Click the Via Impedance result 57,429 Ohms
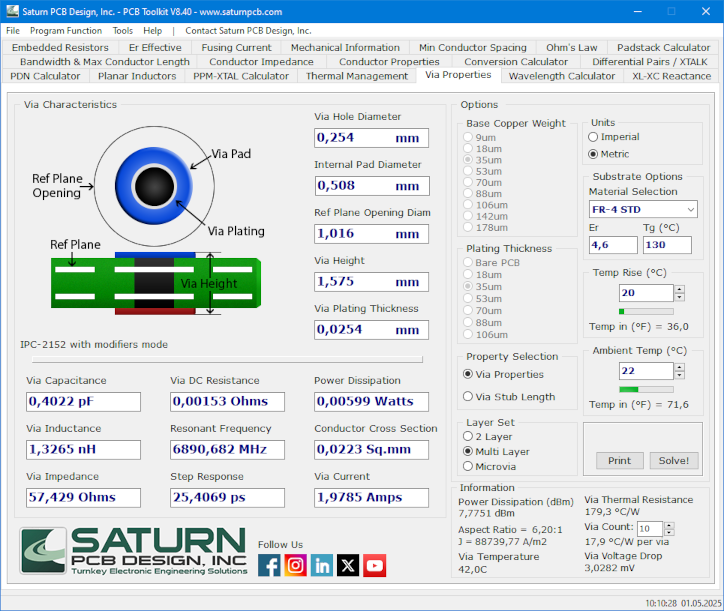 pyautogui.click(x=83, y=497)
